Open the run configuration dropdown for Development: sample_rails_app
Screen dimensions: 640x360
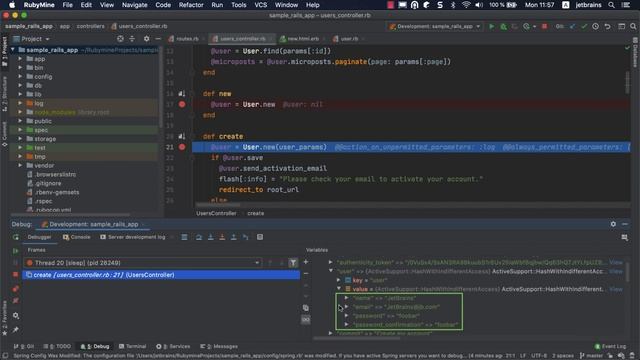click(x=434, y=27)
